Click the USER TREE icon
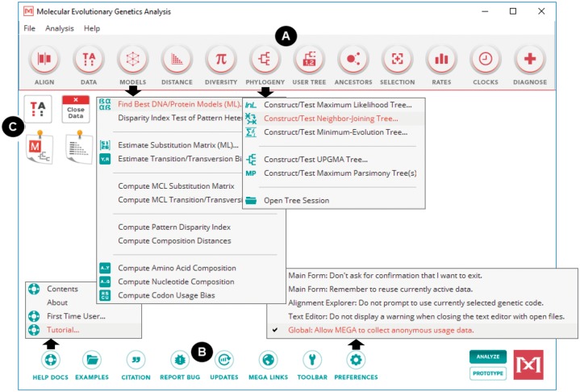 pyautogui.click(x=309, y=59)
